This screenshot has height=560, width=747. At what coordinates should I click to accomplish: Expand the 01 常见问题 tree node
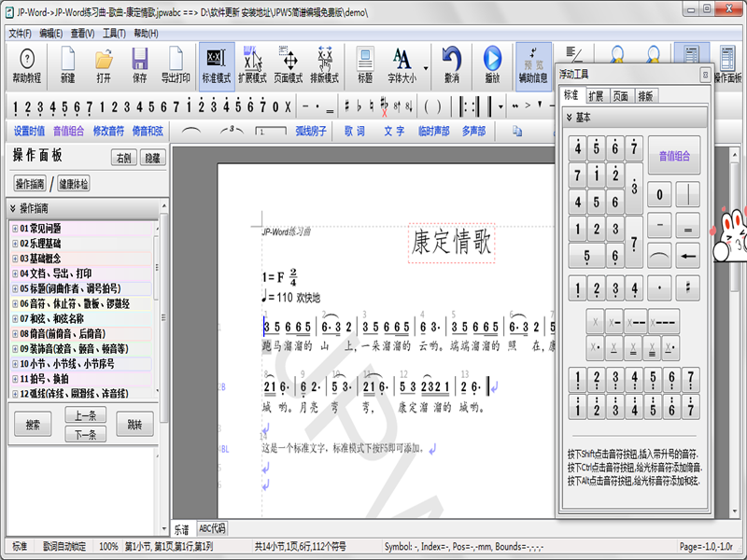[x=15, y=229]
